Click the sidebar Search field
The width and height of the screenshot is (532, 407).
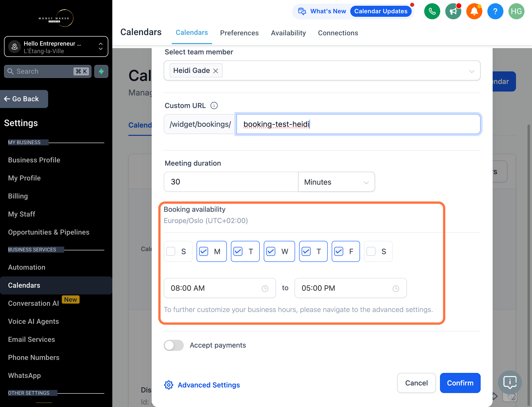point(48,71)
